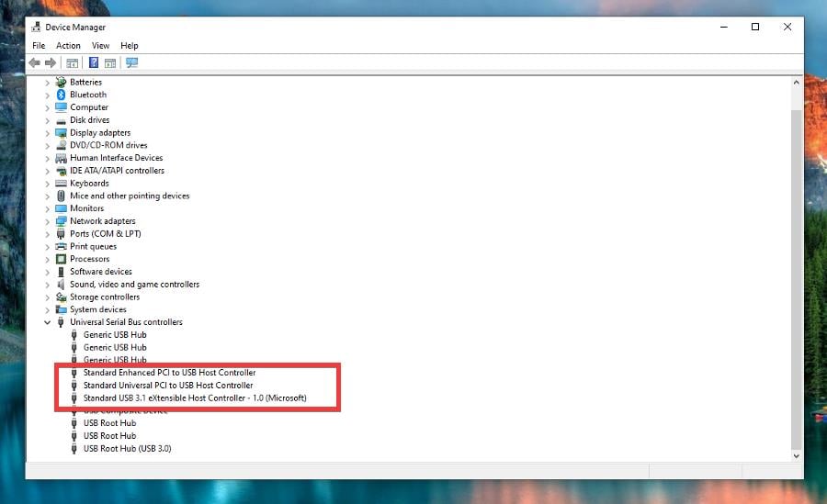
Task: Expand the Processors category
Action: pos(47,260)
